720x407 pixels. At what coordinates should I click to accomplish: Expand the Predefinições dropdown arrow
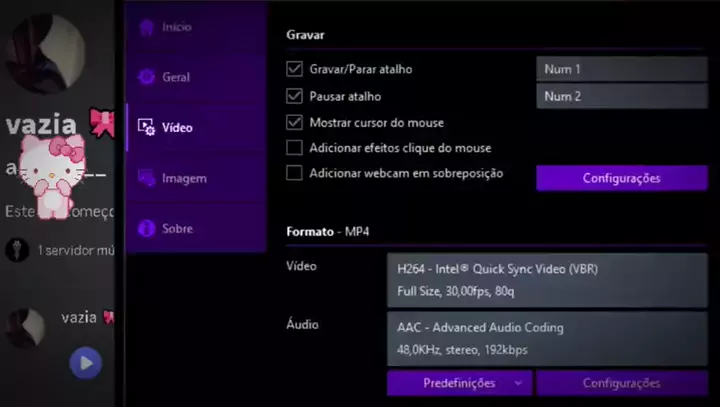pyautogui.click(x=517, y=383)
